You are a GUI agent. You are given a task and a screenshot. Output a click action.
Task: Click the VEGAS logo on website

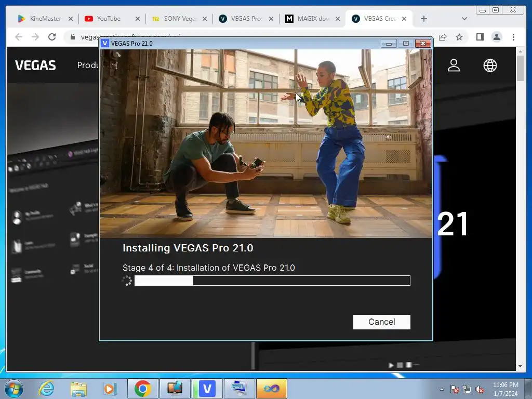35,65
